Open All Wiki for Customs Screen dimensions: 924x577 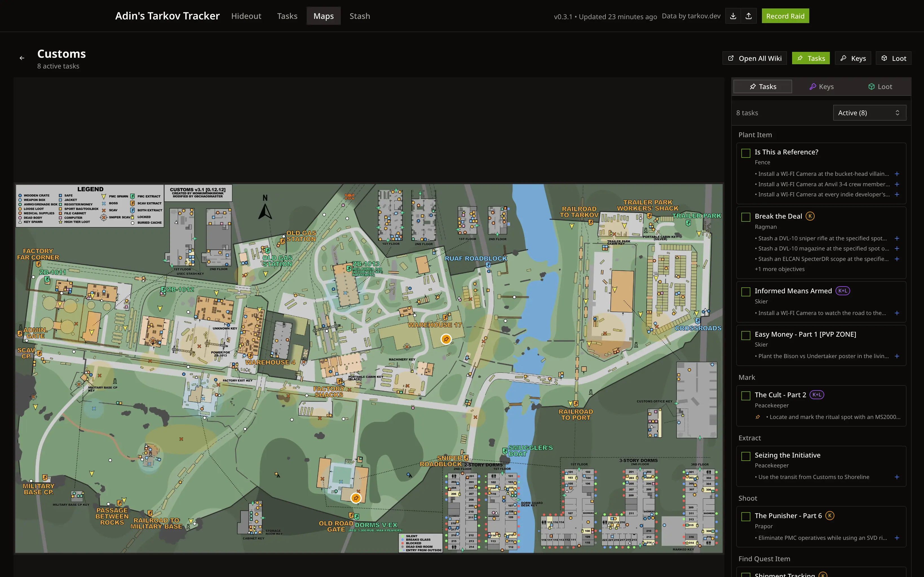click(754, 58)
